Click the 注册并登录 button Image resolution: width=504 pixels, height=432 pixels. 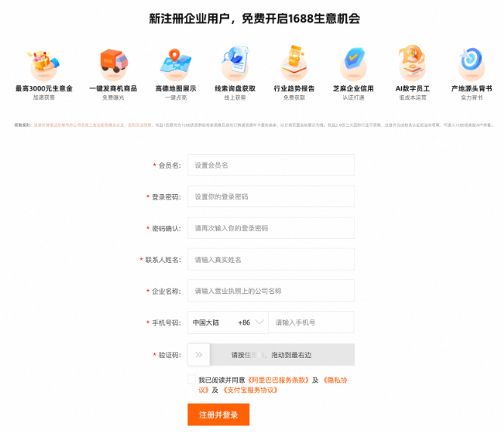pos(218,415)
